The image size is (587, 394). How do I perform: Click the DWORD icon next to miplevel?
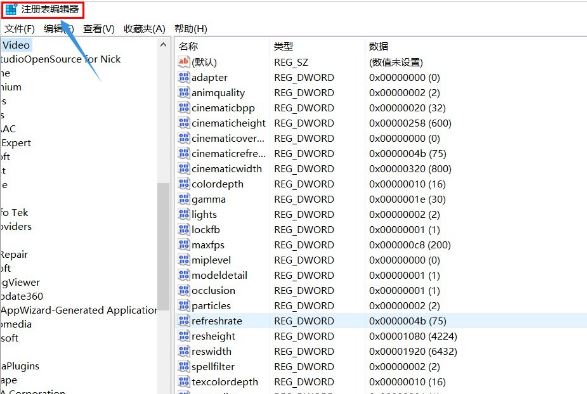tap(183, 260)
